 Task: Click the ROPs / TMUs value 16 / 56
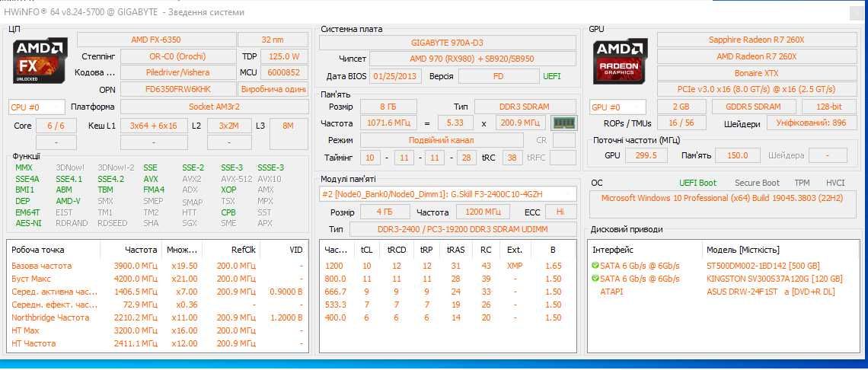pos(681,123)
